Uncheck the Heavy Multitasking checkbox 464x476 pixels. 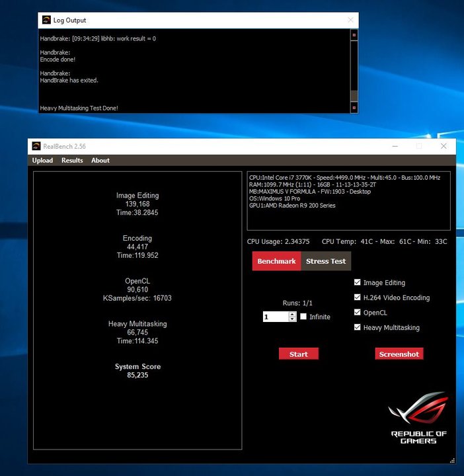tap(357, 327)
